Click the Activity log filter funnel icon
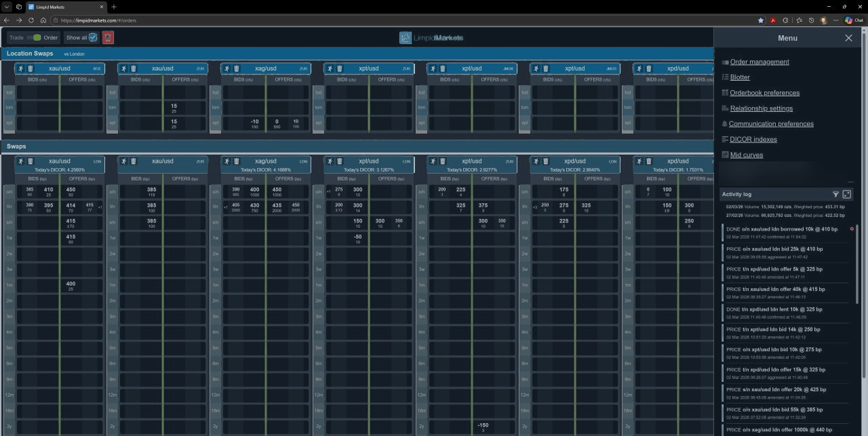This screenshot has width=868, height=436. pyautogui.click(x=836, y=195)
